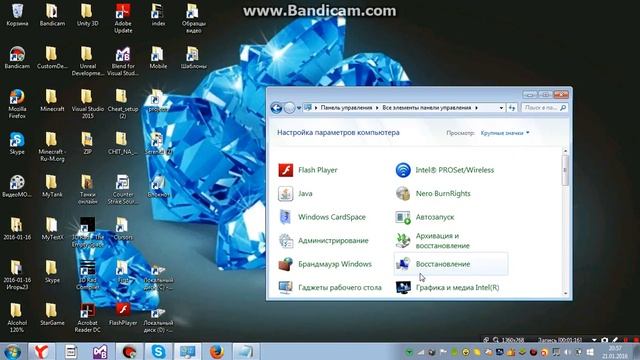Open Брандмауэр Windows settings

click(x=325, y=264)
